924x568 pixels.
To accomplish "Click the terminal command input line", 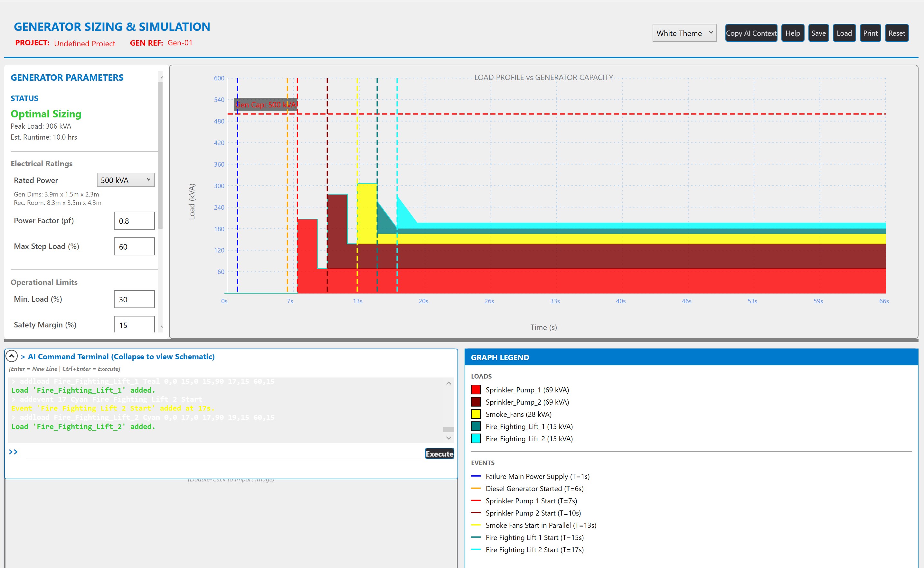I will point(223,453).
